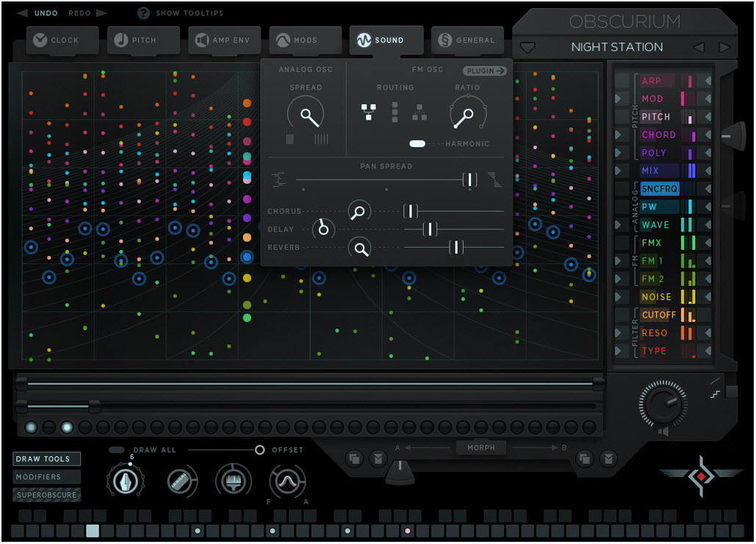Click the PLUGIN button in FM Osc
756x544 pixels.
coord(485,71)
